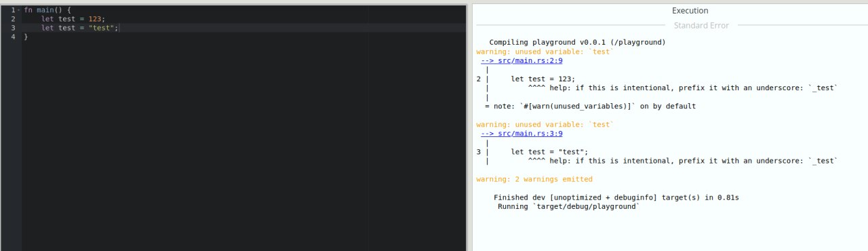Click the output snippet 'let test = "test";'

[x=549, y=152]
